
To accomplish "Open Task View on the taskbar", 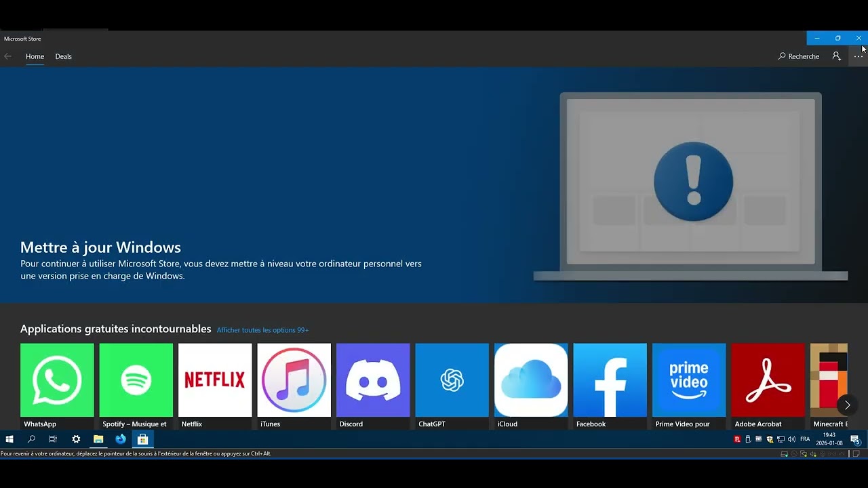I will 53,439.
